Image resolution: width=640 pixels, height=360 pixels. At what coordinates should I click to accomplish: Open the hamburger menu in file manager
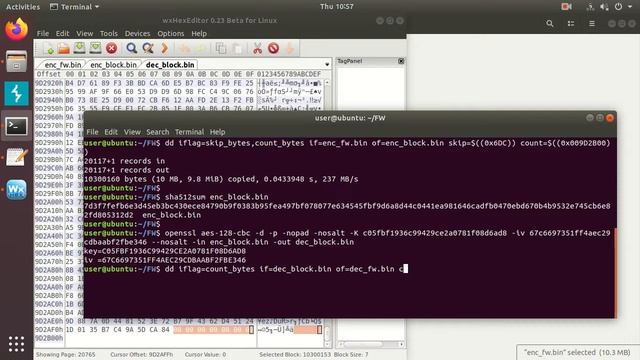pyautogui.click(x=592, y=24)
